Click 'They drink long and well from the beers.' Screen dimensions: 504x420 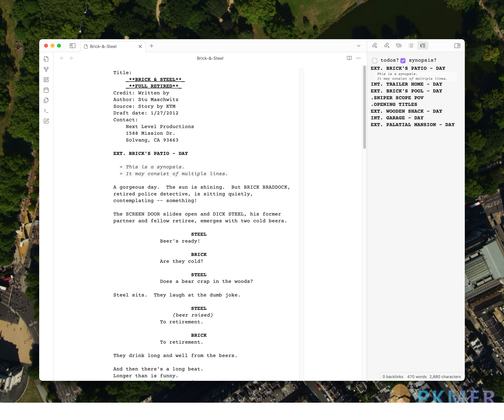[175, 355]
